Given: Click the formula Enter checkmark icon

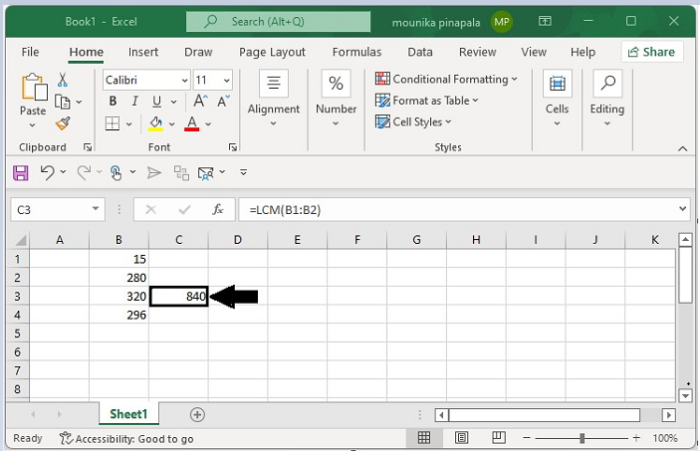Looking at the screenshot, I should 184,209.
